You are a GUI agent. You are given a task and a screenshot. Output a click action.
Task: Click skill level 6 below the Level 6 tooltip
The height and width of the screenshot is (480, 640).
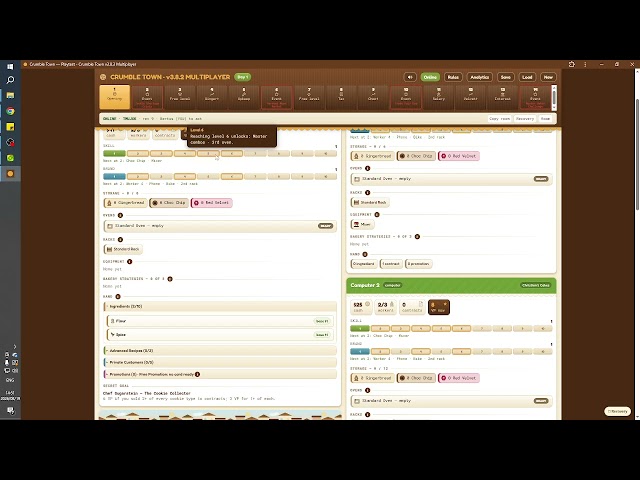tap(232, 153)
